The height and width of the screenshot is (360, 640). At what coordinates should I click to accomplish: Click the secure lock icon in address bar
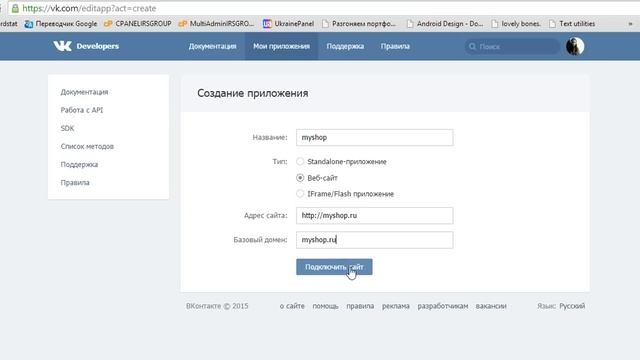click(x=15, y=8)
